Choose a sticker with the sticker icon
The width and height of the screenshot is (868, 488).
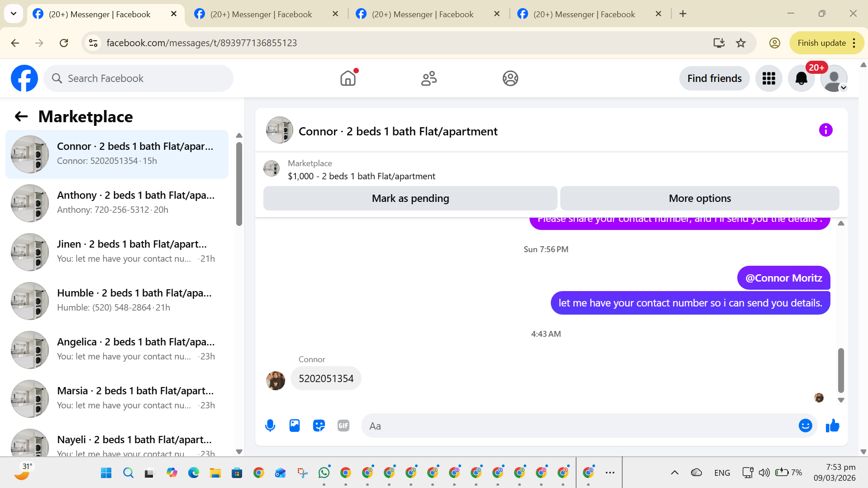[319, 426]
